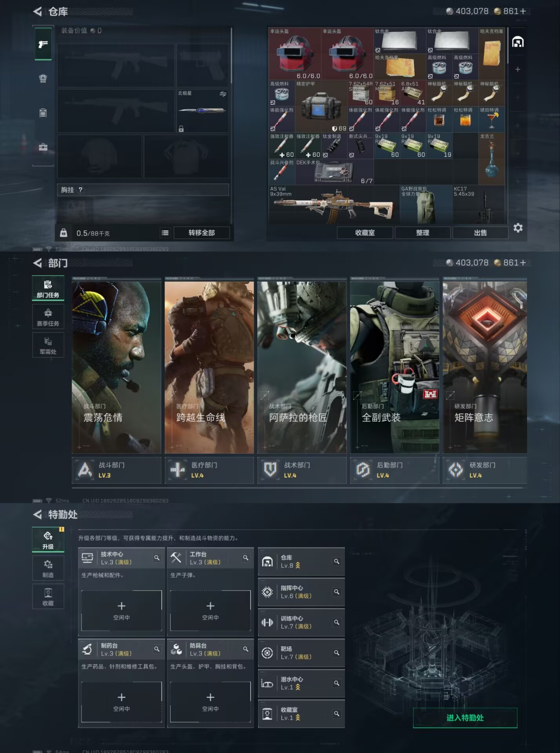Image resolution: width=560 pixels, height=753 pixels.
Task: Click the magnifier on 靶场 row
Action: pos(336,653)
